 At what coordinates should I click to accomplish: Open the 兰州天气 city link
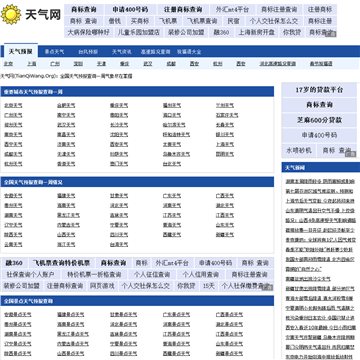click(225, 106)
